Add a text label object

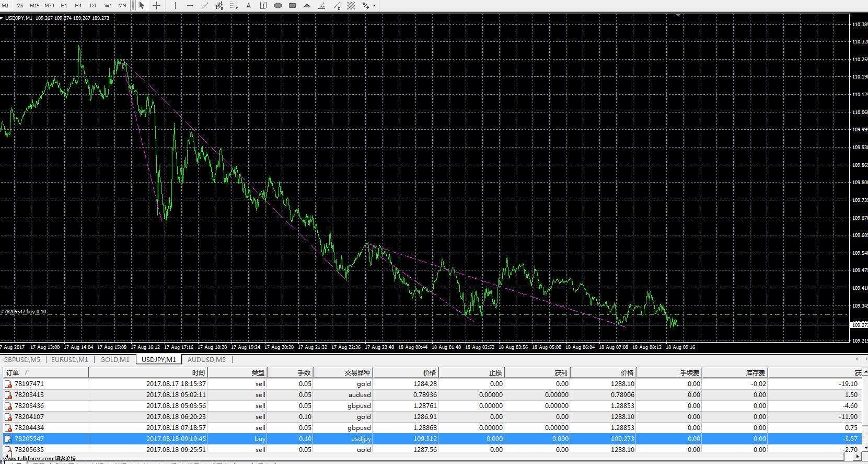pyautogui.click(x=263, y=6)
